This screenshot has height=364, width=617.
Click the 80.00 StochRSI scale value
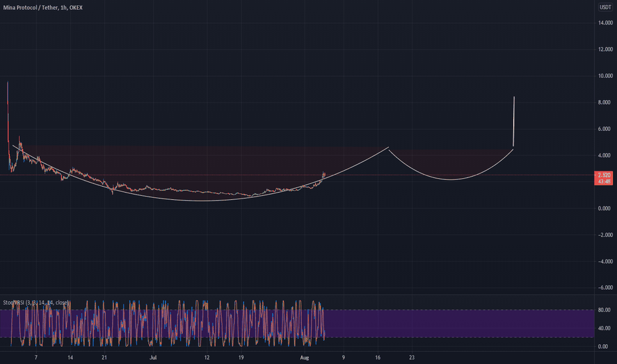tap(604, 310)
